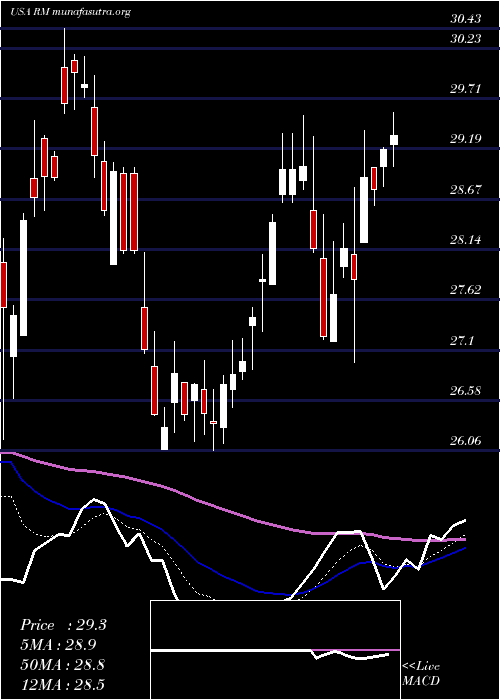Click the 29.71 price level label
The width and height of the screenshot is (500, 700).
466,89
